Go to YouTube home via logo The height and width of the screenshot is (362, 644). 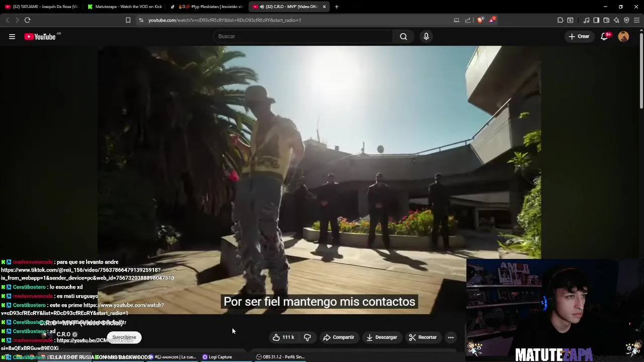click(x=40, y=36)
